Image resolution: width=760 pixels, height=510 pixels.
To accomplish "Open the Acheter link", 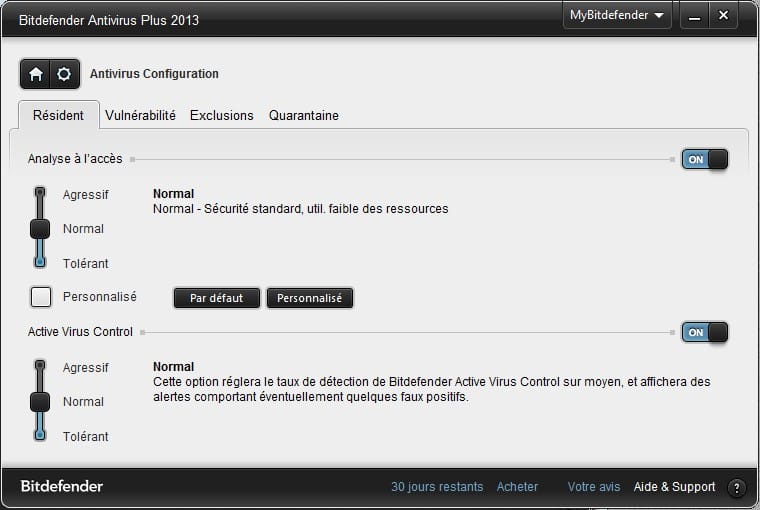I will (517, 487).
